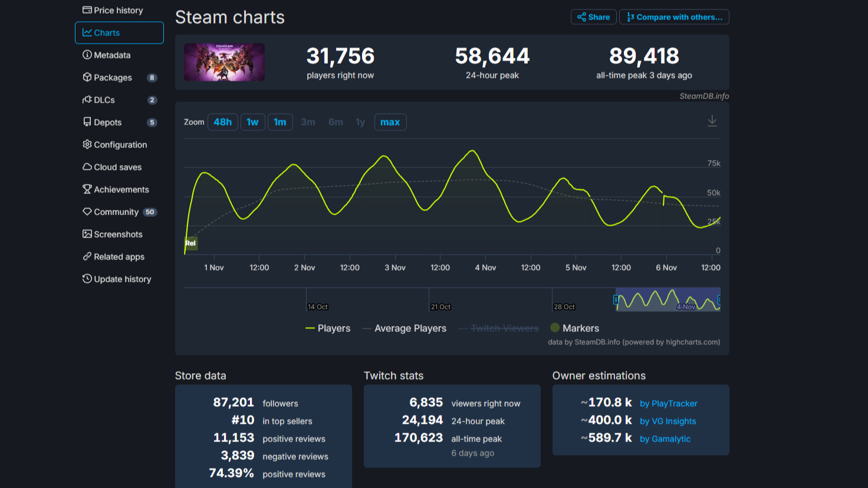The height and width of the screenshot is (488, 868).
Task: Click the Packages count badge 8
Action: (152, 78)
